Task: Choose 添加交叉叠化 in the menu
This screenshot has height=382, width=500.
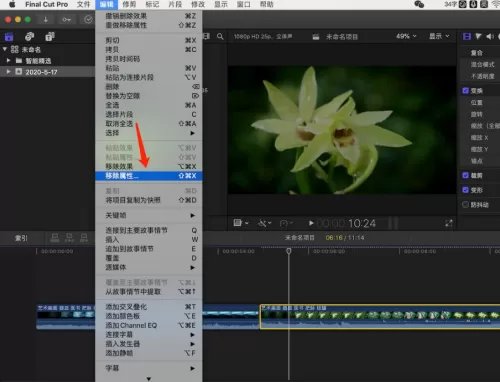Action: [149, 307]
